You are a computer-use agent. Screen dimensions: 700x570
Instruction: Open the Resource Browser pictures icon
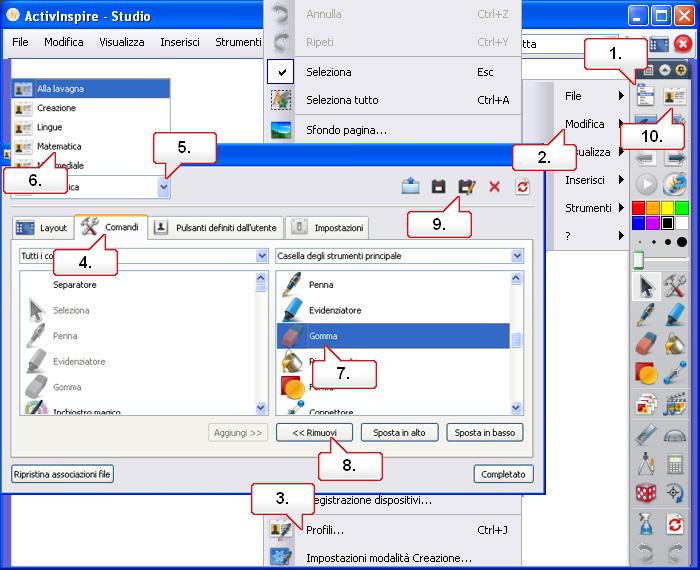pyautogui.click(x=646, y=404)
